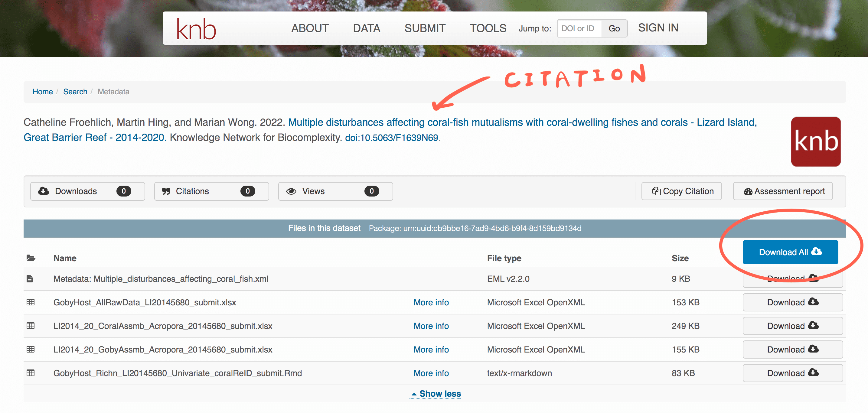
Task: Navigate back using the Search breadcrumb
Action: [75, 91]
